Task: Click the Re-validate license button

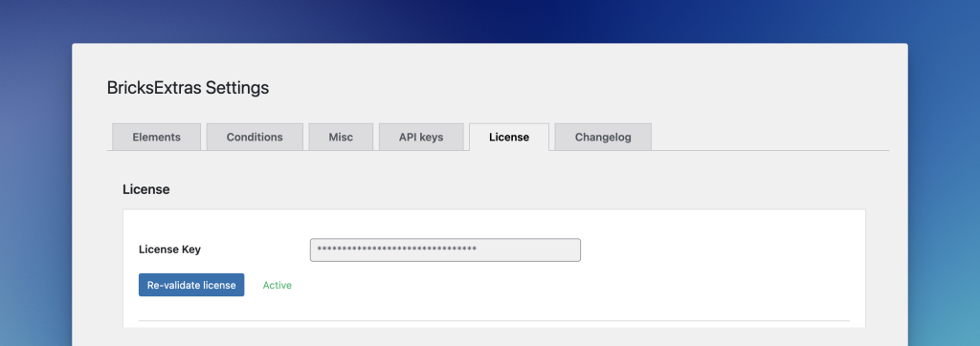Action: (x=191, y=285)
